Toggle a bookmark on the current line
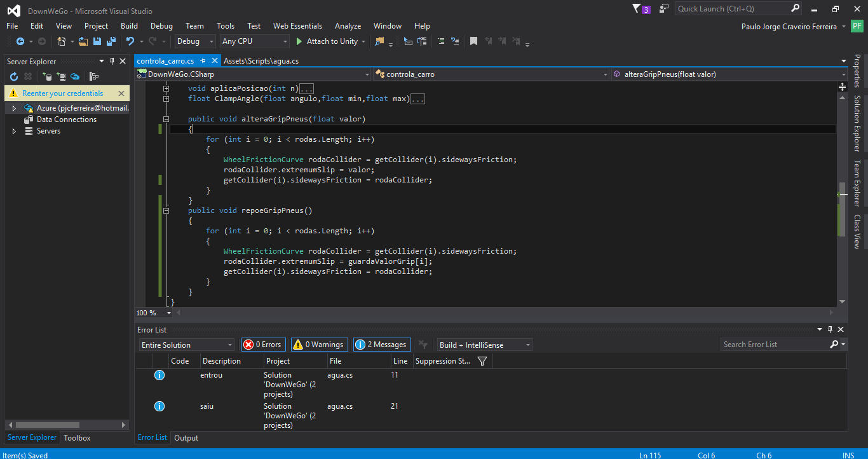The width and height of the screenshot is (868, 459). pos(473,41)
